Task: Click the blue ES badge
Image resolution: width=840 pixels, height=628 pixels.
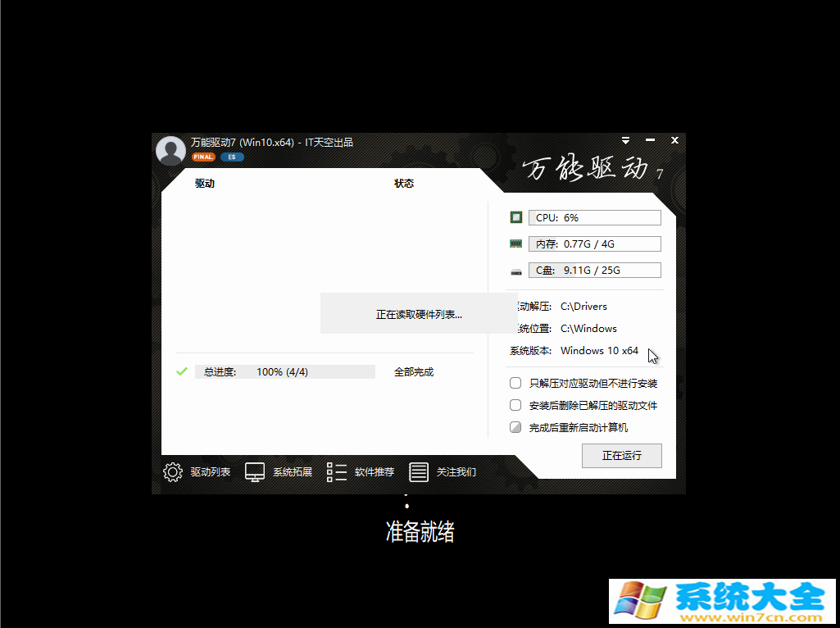Action: pyautogui.click(x=232, y=157)
